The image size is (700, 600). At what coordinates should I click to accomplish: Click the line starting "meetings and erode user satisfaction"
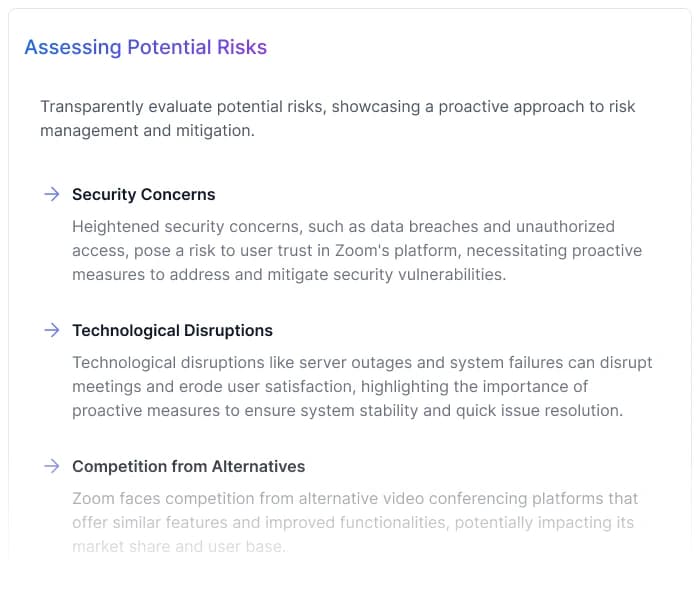tap(329, 386)
